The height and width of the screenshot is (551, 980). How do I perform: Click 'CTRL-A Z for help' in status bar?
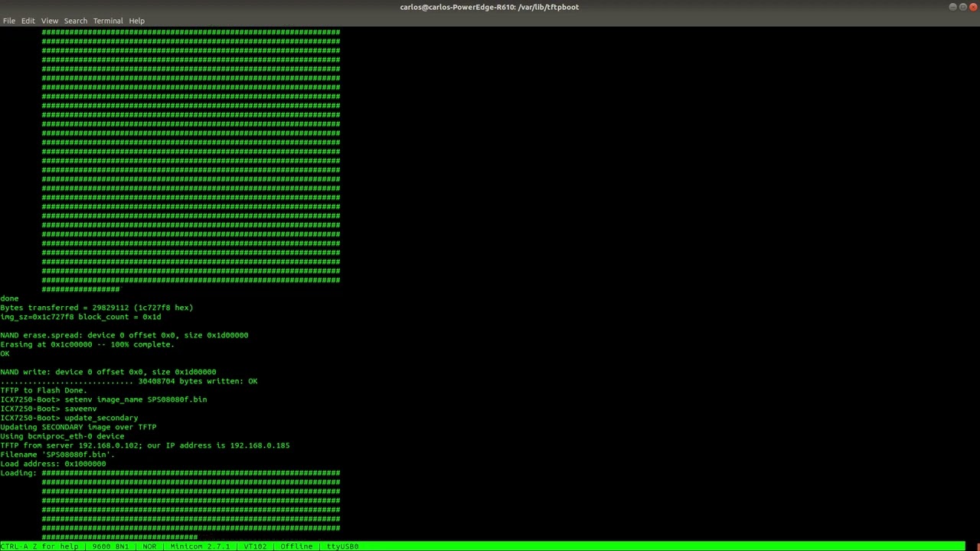point(40,546)
